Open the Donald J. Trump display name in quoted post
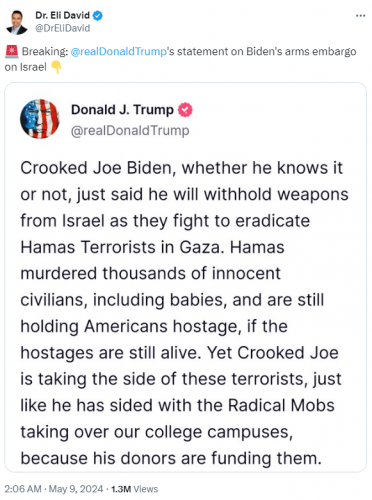 (x=122, y=110)
